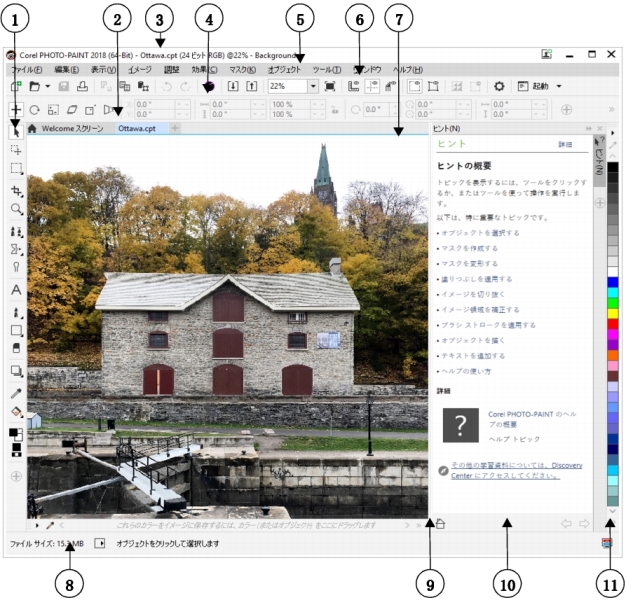
Task: Select the Zoom magnifier tool
Action: [x=16, y=209]
